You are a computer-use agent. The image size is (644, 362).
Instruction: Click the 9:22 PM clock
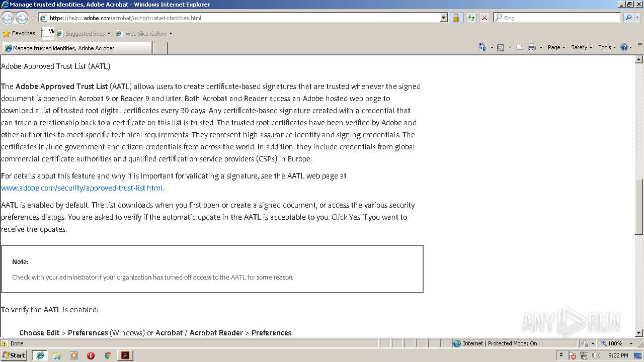pyautogui.click(x=618, y=355)
